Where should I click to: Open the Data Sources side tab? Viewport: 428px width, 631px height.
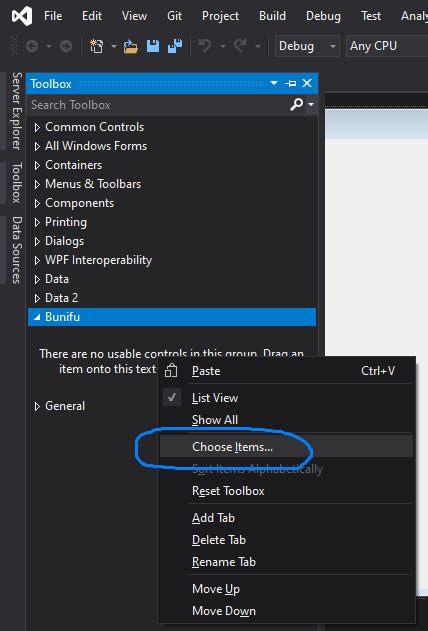point(16,250)
